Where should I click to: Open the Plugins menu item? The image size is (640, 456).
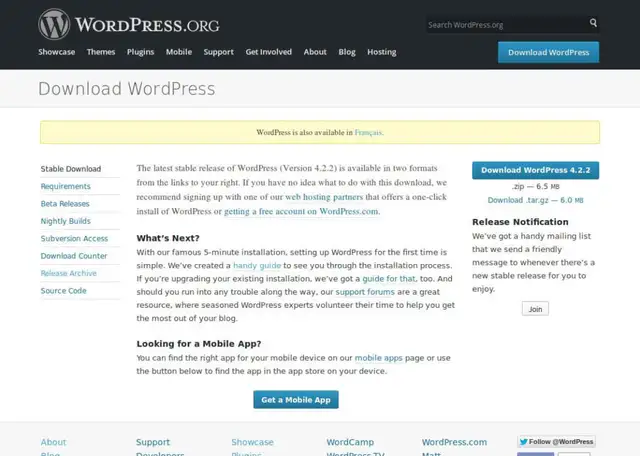pyautogui.click(x=140, y=52)
